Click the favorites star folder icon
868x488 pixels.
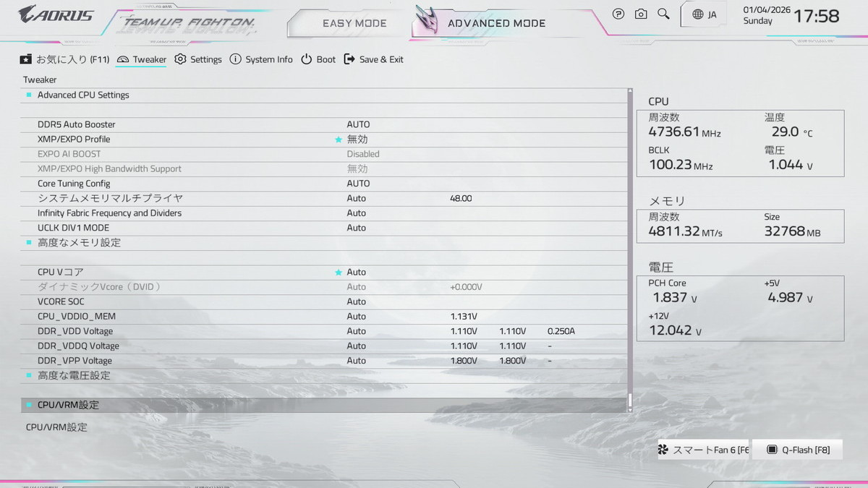26,59
